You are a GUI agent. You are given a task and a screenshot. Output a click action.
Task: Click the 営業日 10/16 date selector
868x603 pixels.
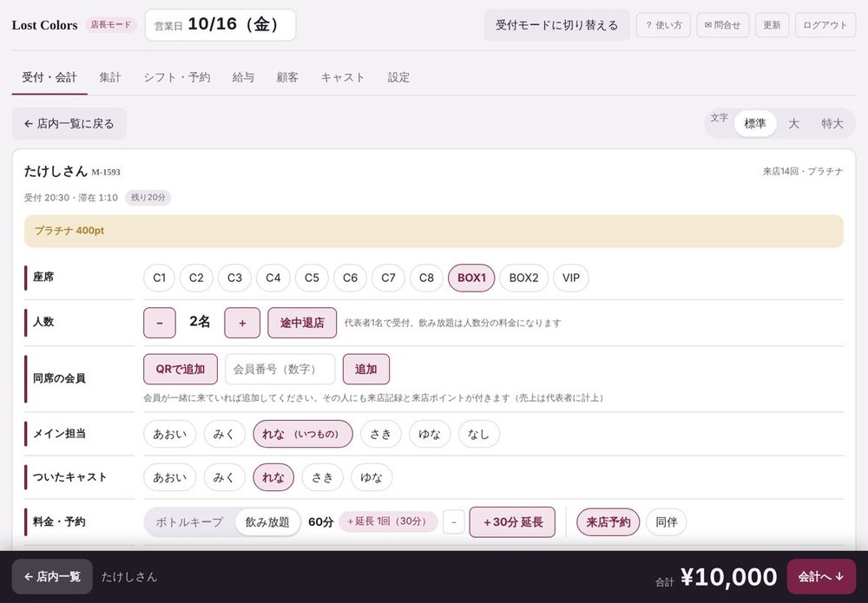point(220,25)
